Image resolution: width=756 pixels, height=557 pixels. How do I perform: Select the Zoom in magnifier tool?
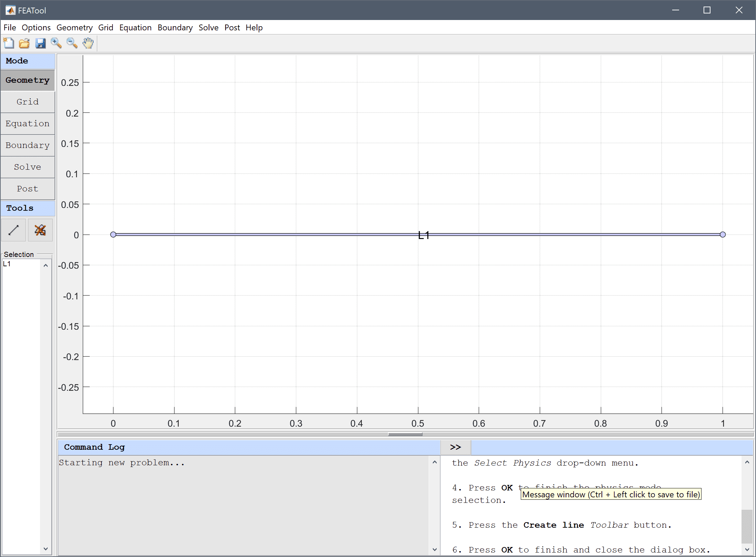[x=56, y=43]
